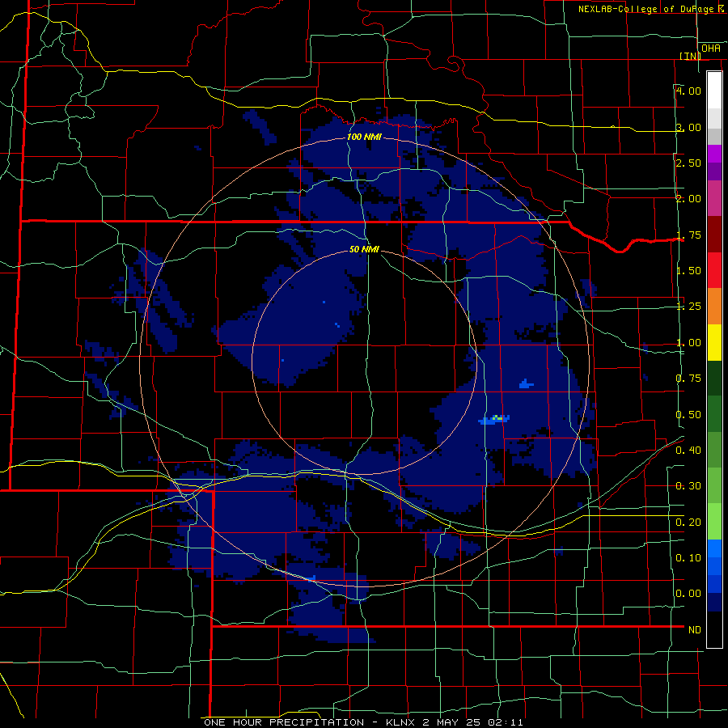Select the black ND swatch at legend bottom
Image resolution: width=728 pixels, height=728 pixels.
pyautogui.click(x=714, y=629)
